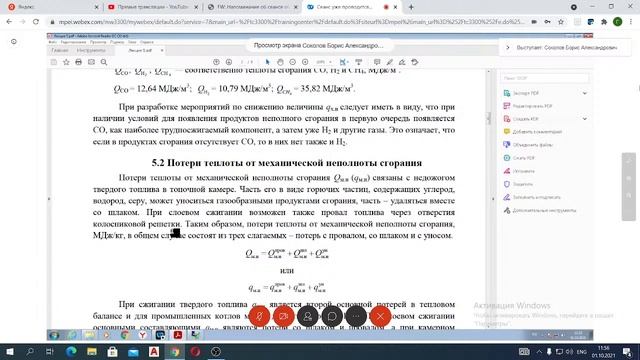Click the highlight pen icon in toolbar

389,62
